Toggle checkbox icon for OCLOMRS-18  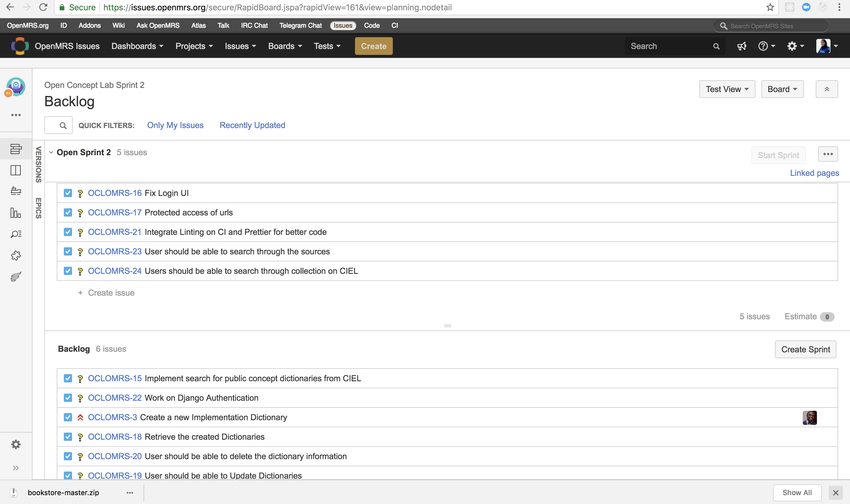68,437
